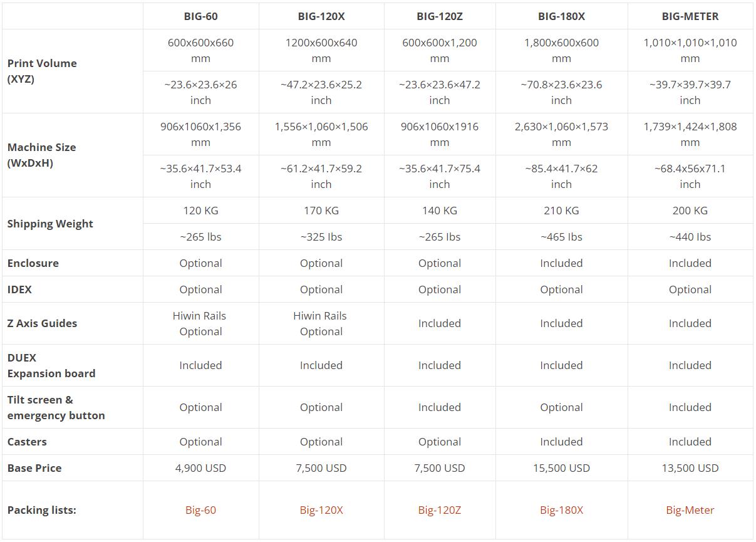
Task: Open the Big-Meter packing list link
Action: 690,510
